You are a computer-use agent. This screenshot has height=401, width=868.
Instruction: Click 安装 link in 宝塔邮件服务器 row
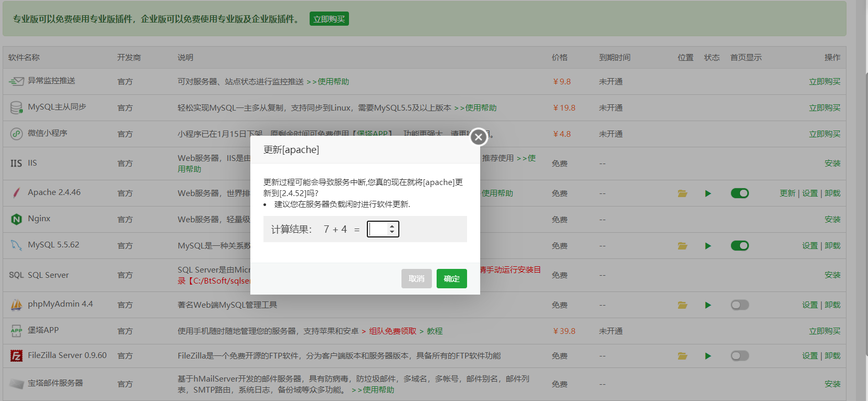pos(832,384)
